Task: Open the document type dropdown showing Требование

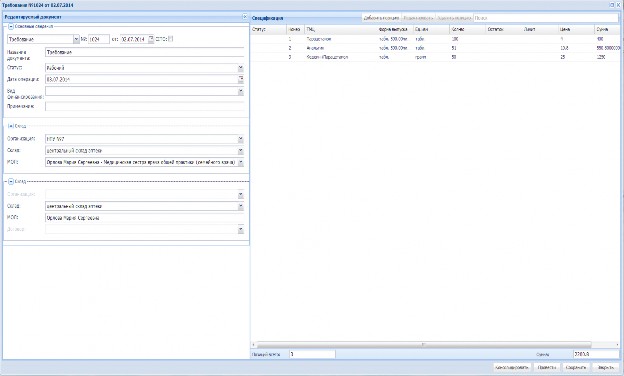Action: click(x=76, y=39)
